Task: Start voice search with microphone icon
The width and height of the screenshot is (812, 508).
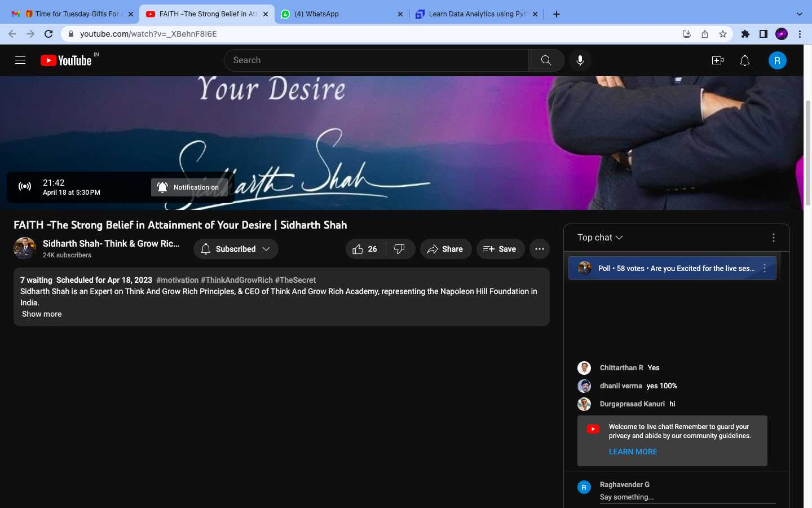Action: tap(580, 60)
